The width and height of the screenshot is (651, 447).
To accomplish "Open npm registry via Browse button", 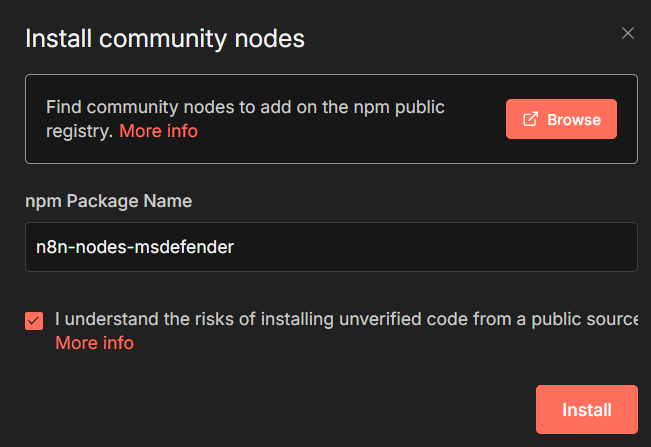I will (x=561, y=119).
